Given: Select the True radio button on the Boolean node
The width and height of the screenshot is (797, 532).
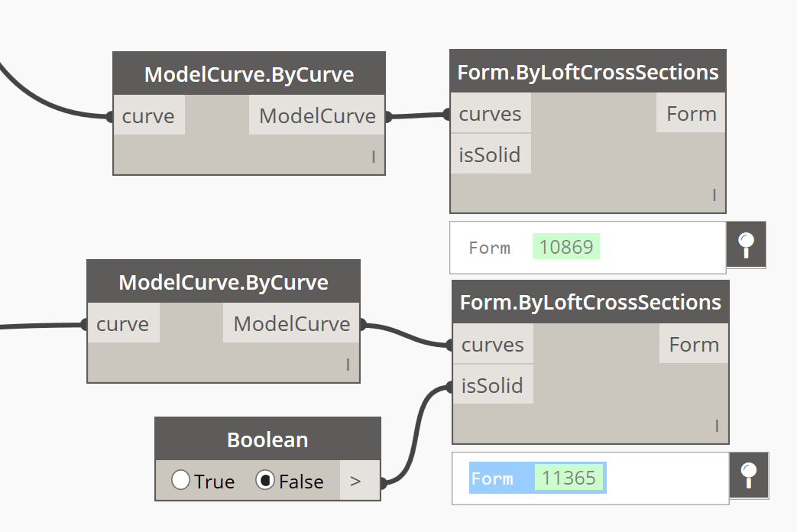Looking at the screenshot, I should point(180,481).
